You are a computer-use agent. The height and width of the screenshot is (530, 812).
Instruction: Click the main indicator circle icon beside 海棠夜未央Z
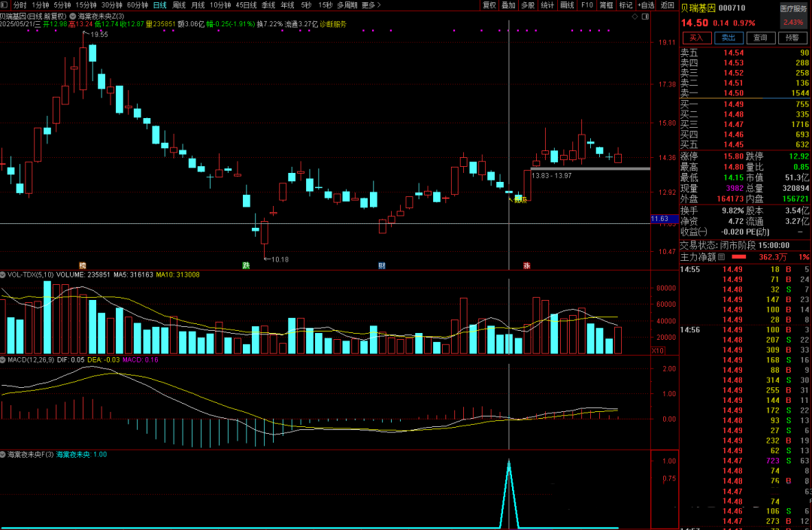[x=73, y=15]
